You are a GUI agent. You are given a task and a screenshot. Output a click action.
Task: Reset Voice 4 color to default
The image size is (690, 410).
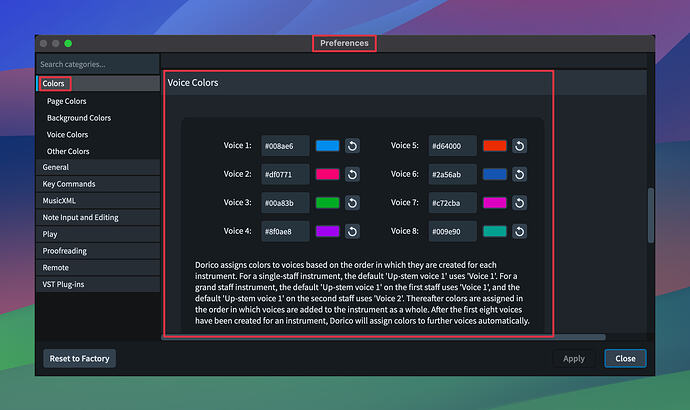pyautogui.click(x=352, y=231)
